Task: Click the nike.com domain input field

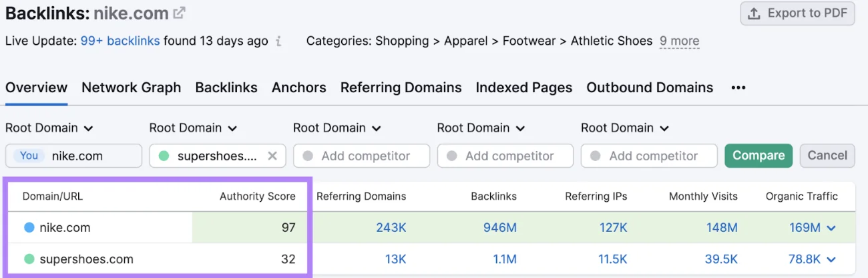Action: 73,156
